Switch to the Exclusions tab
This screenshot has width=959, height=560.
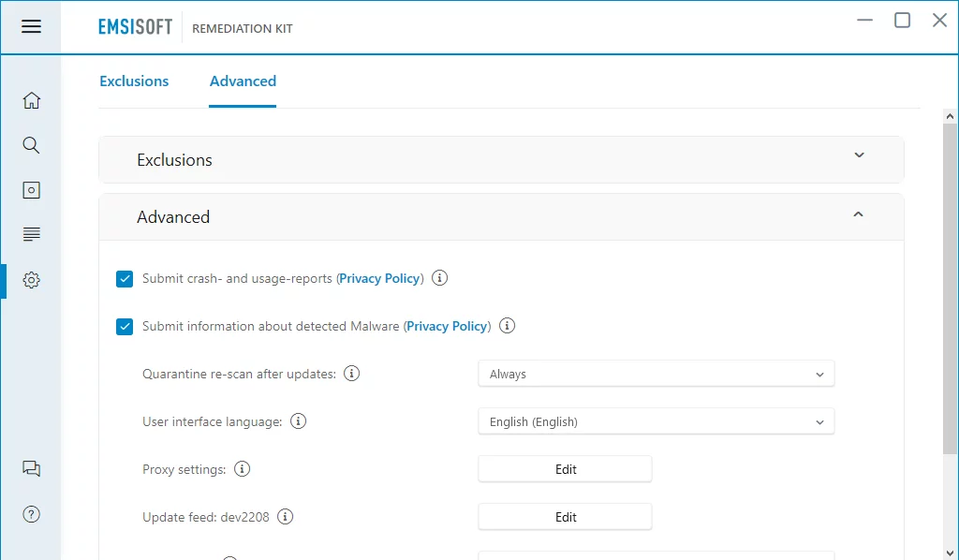(x=134, y=81)
